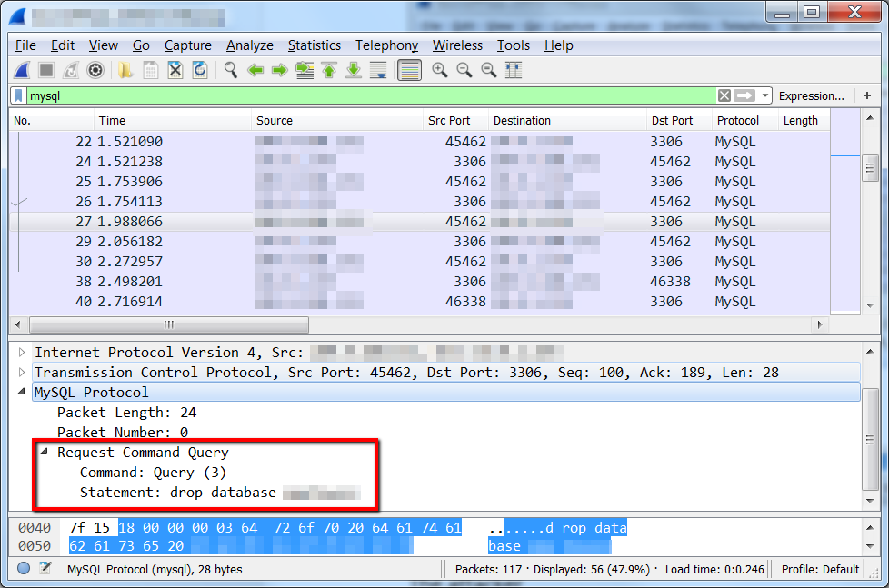Image resolution: width=889 pixels, height=588 pixels.
Task: Go back to previous packet arrow
Action: [255, 70]
